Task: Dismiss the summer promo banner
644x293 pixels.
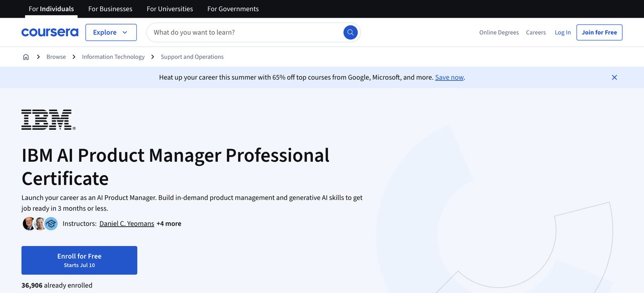Action: click(x=614, y=78)
